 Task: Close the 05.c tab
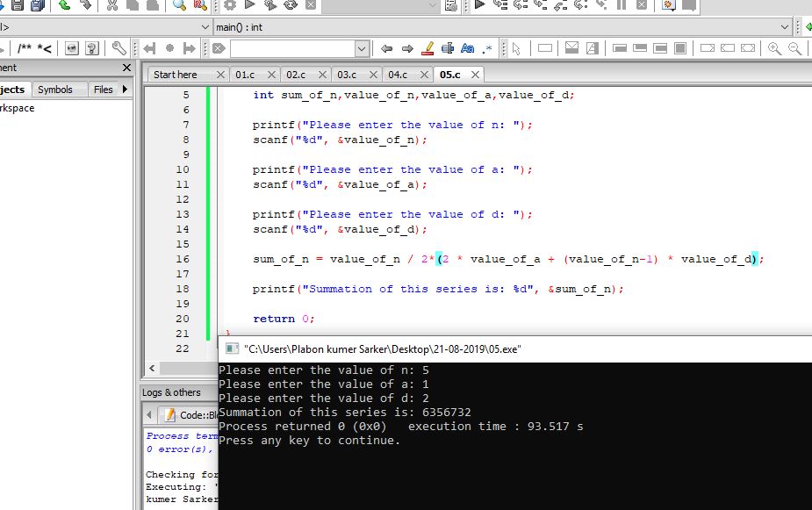click(475, 75)
